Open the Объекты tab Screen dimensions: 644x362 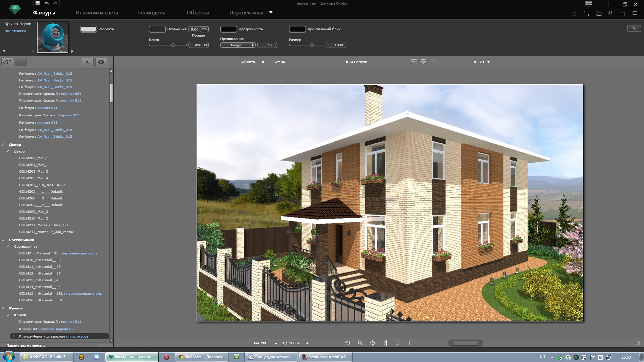(198, 13)
